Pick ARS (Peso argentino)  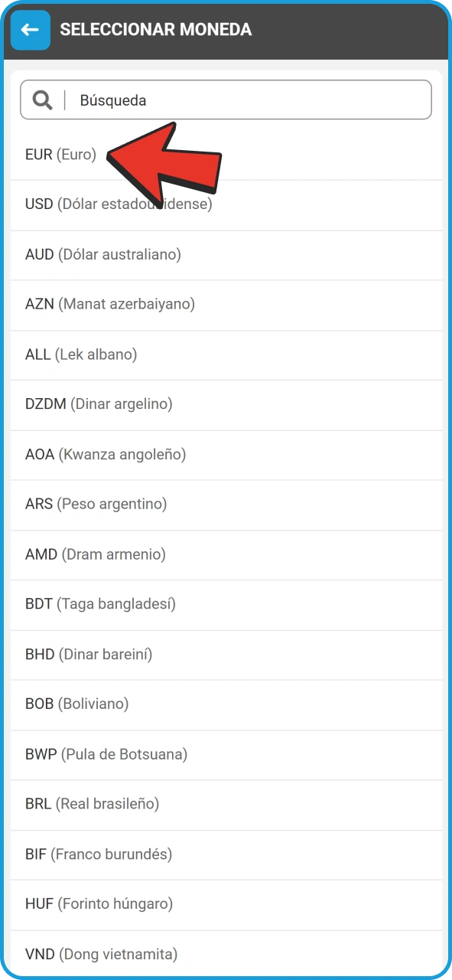(226, 505)
